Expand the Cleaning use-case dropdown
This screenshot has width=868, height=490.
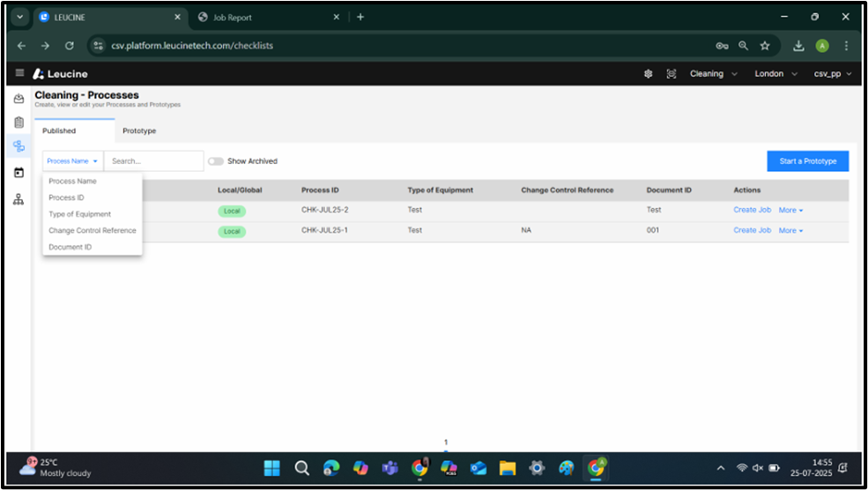point(713,74)
